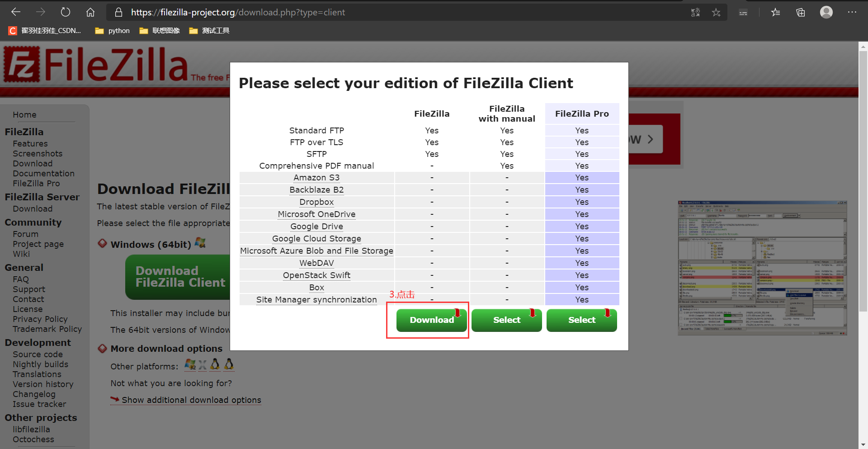
Task: Expand Show additional download options
Action: pos(191,400)
